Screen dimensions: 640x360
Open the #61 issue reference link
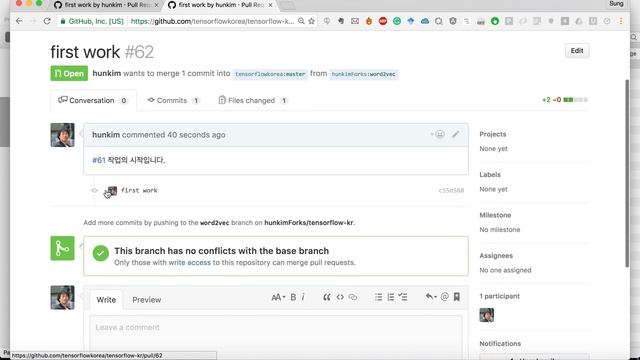(x=99, y=160)
